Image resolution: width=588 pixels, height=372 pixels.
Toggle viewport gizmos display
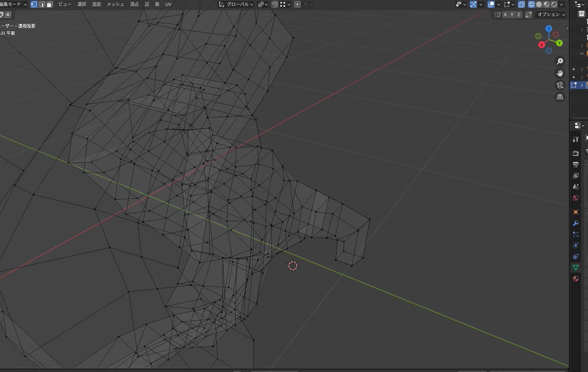pos(473,4)
